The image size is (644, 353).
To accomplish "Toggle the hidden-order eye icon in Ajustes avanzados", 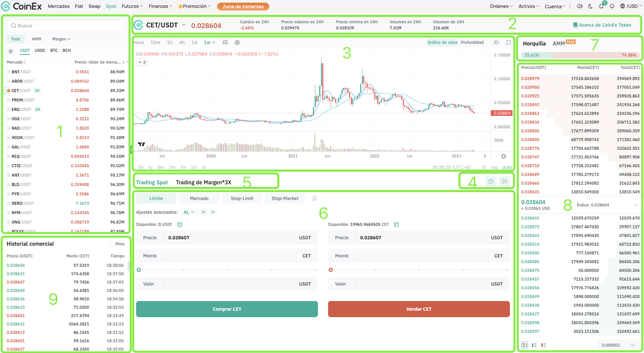I will tap(213, 212).
